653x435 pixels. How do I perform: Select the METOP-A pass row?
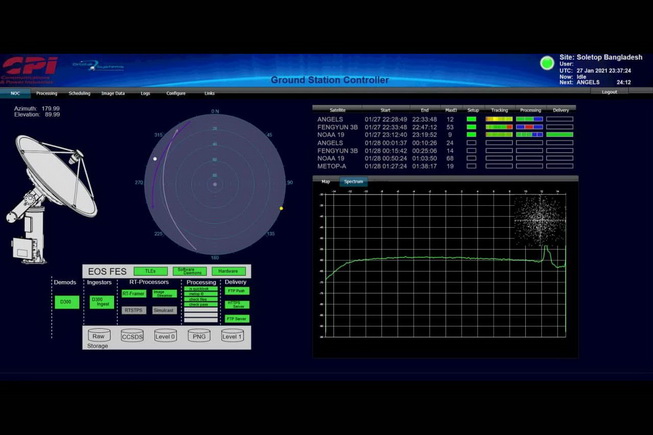[x=445, y=166]
